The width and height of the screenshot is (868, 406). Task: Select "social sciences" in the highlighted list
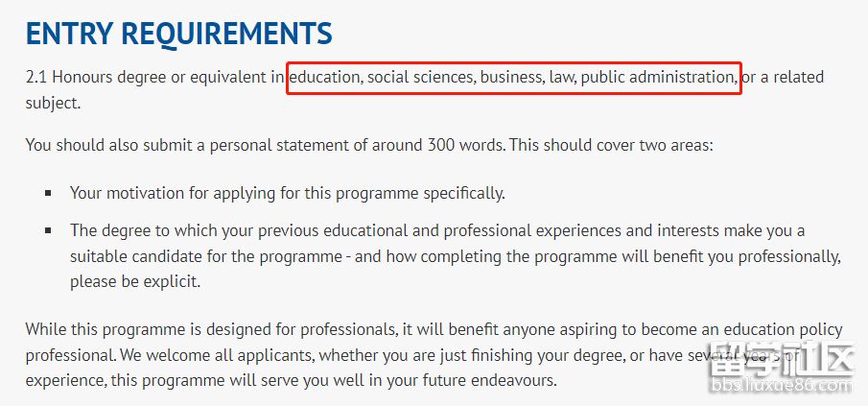pos(420,77)
